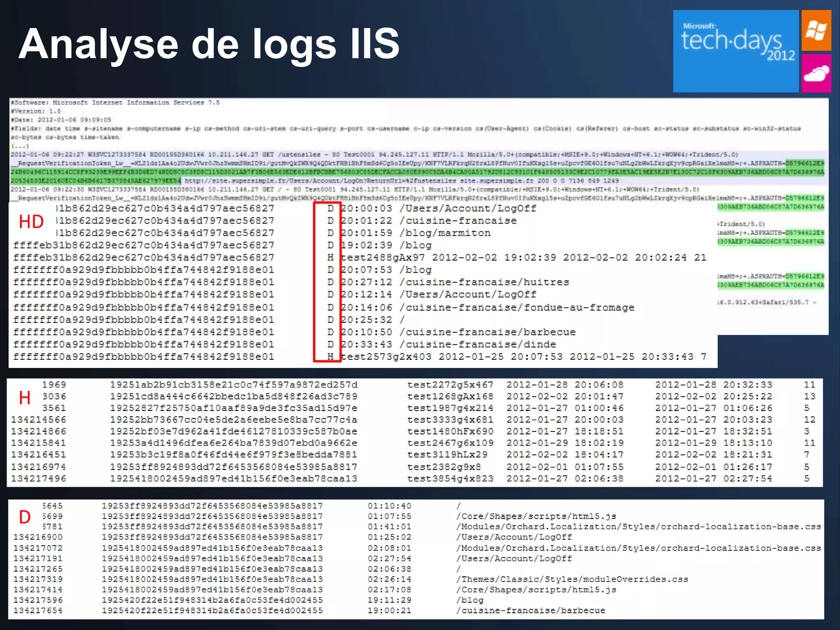Select '02:17:08' time in the D table
Screen dimensions: 840x630
[x=389, y=589]
